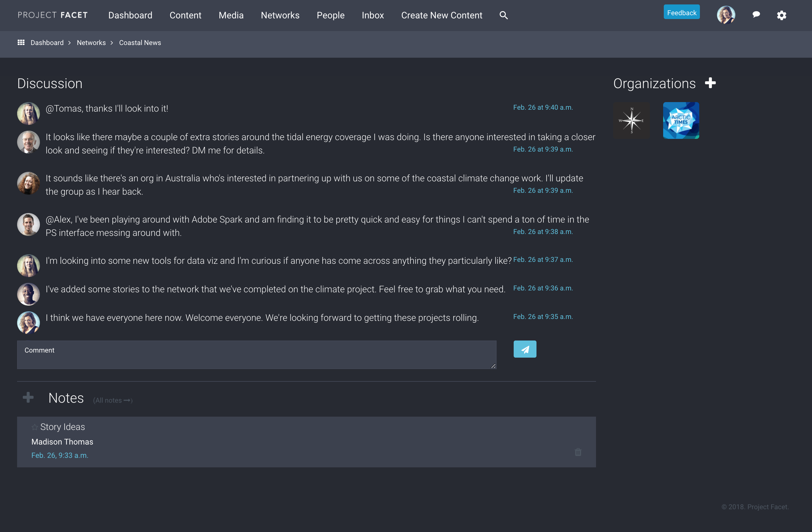The image size is (812, 532).
Task: Open the settings gear icon
Action: (782, 15)
